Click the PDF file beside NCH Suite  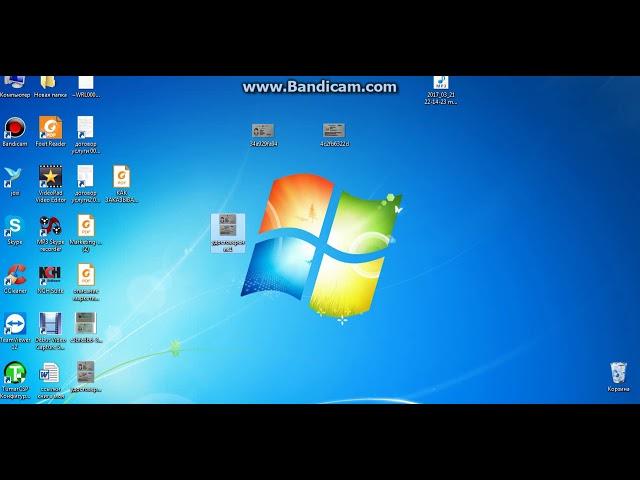tap(86, 282)
